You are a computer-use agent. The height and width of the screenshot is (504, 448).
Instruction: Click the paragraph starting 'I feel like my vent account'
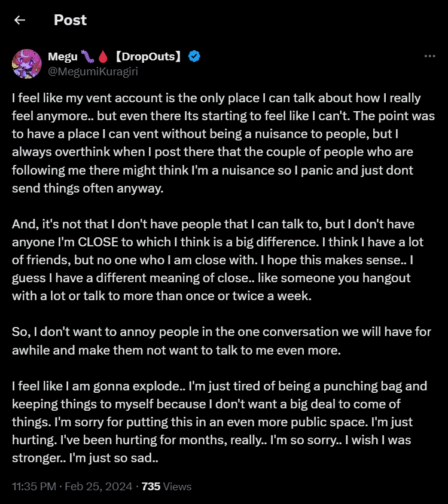223,143
